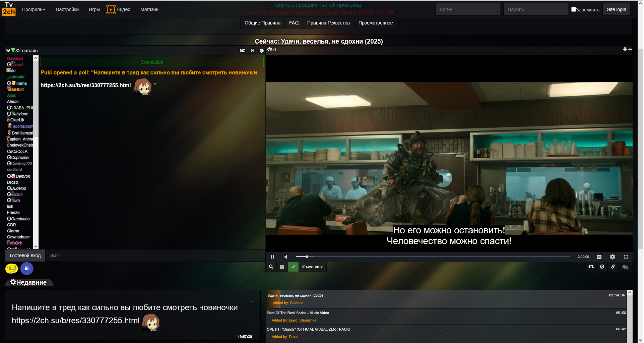Image resolution: width=644 pixels, height=343 pixels.
Task: Click the chain link icon button
Action: pyautogui.click(x=613, y=267)
